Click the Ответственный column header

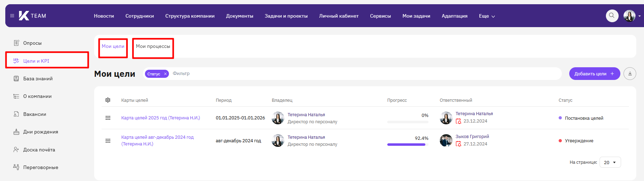click(456, 100)
